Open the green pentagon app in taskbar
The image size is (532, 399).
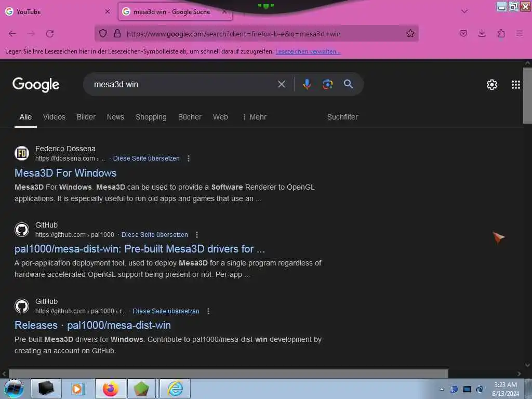pos(141,389)
